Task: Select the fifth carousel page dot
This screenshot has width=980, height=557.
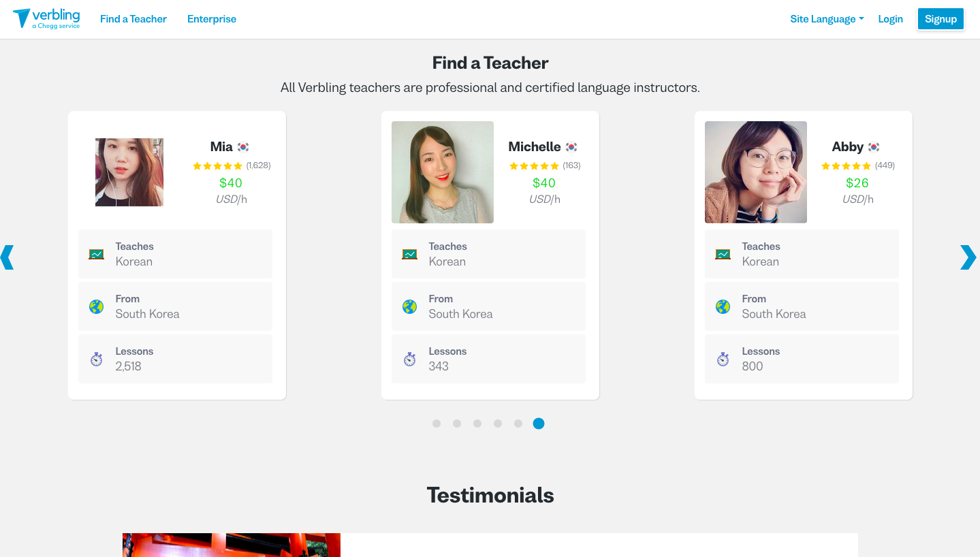Action: tap(518, 424)
